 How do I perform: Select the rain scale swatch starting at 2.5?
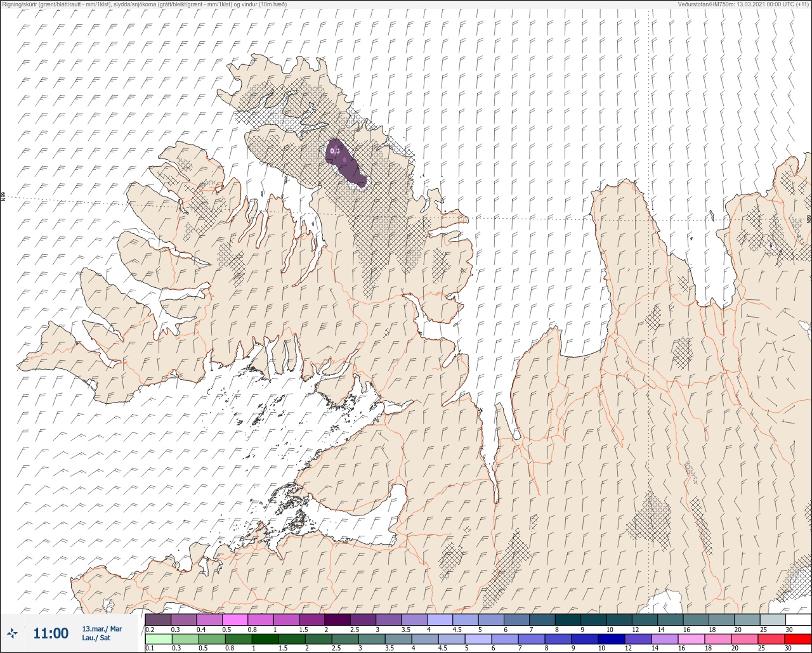pos(344,638)
